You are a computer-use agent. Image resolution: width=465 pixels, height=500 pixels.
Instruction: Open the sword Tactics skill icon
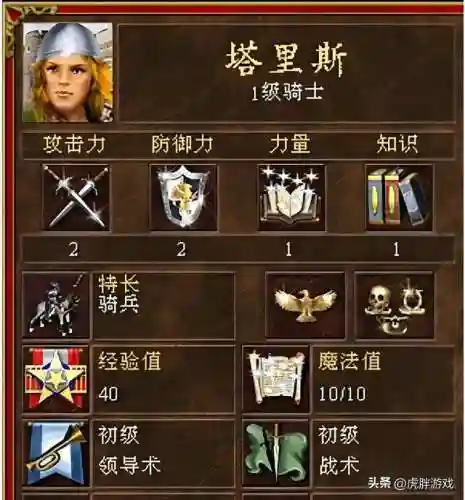[x=276, y=453]
